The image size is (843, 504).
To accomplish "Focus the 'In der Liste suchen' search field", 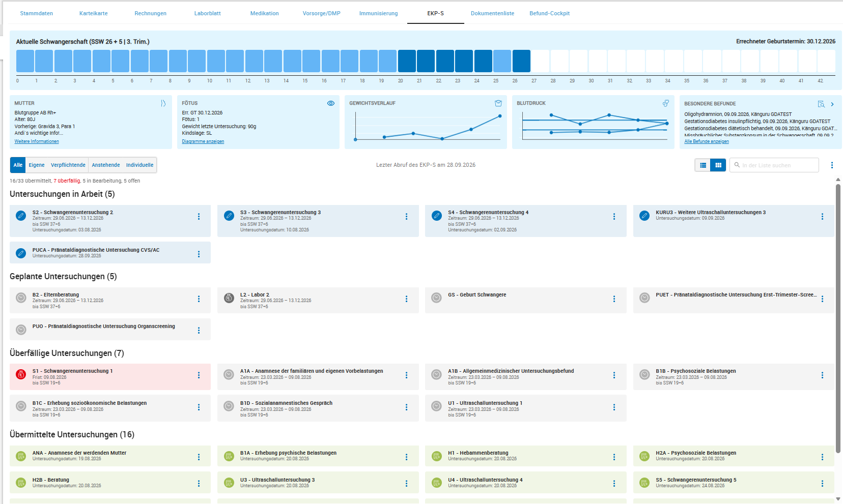I will tap(774, 165).
